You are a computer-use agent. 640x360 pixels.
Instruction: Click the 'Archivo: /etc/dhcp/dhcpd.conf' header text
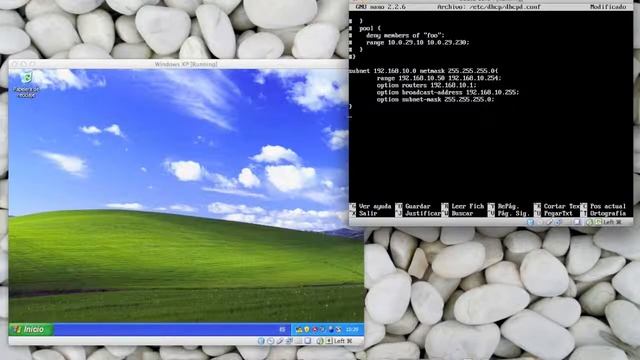click(x=489, y=7)
